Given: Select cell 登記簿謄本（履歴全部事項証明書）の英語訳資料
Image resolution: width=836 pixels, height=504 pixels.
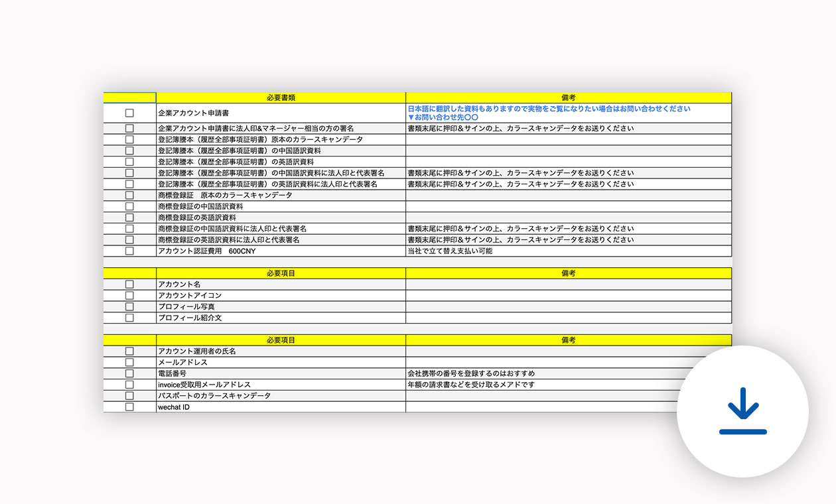Looking at the screenshot, I should click(x=281, y=162).
